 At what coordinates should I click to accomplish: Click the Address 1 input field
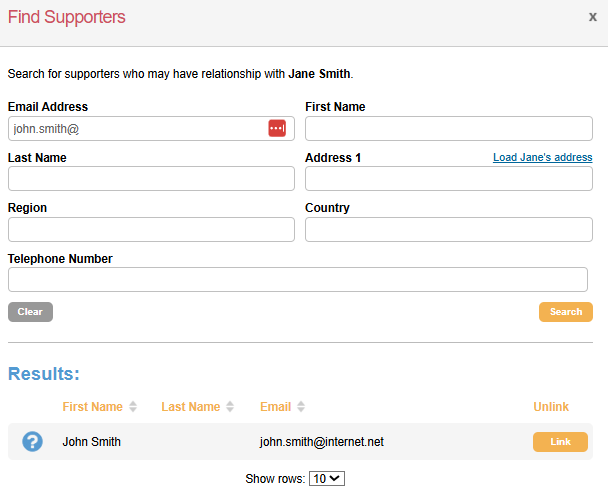(448, 179)
